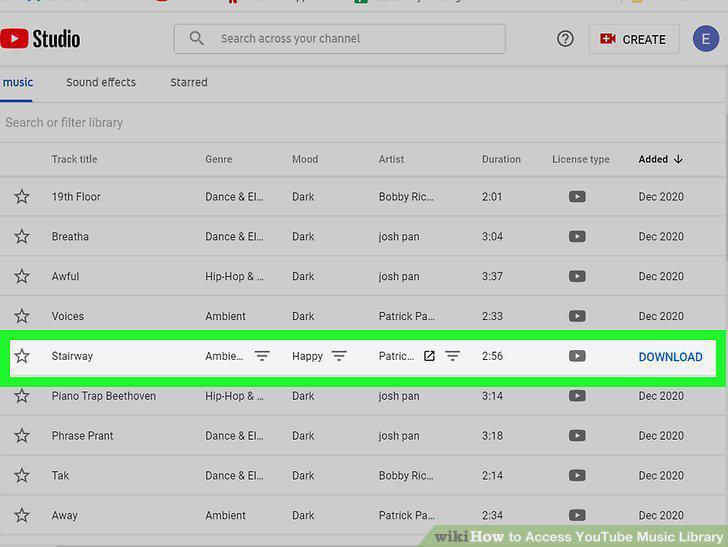View license type icon for Stairway

577,356
